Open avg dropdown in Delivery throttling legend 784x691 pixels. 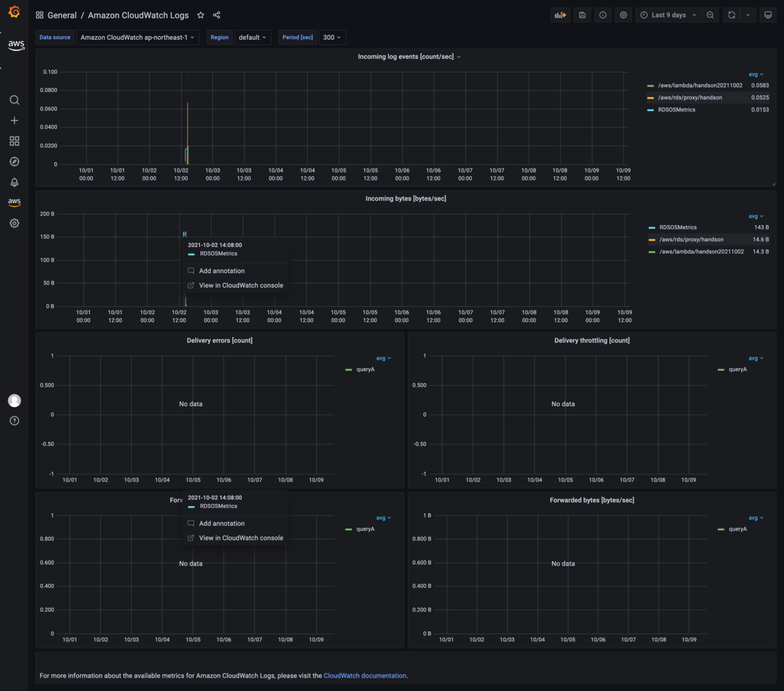pyautogui.click(x=756, y=358)
